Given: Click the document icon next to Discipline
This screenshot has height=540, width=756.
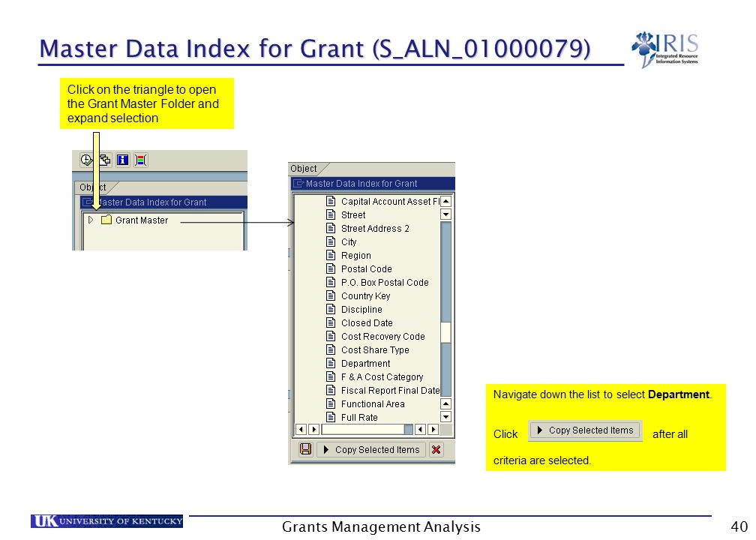Looking at the screenshot, I should [331, 309].
